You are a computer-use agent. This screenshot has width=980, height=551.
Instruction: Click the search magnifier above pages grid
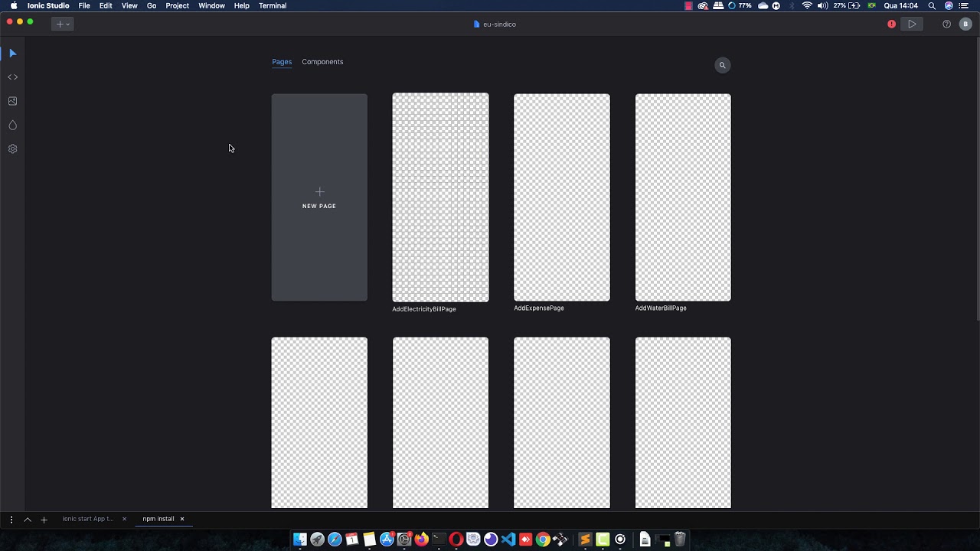pyautogui.click(x=722, y=65)
